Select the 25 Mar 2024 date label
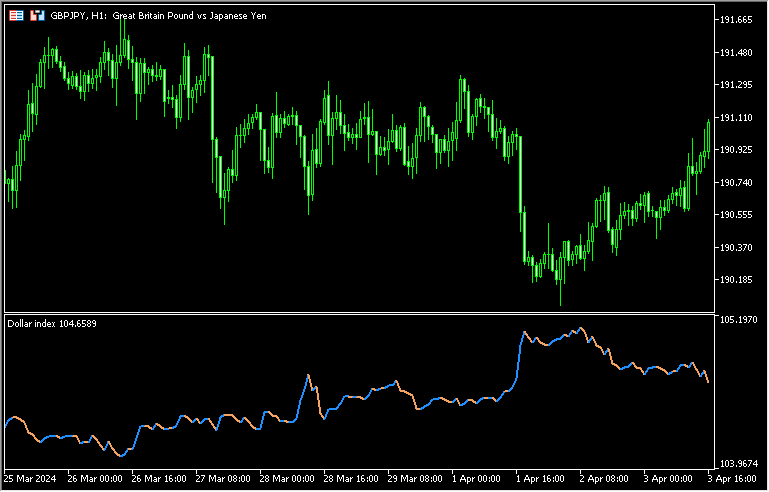This screenshot has width=769, height=492. (x=31, y=480)
